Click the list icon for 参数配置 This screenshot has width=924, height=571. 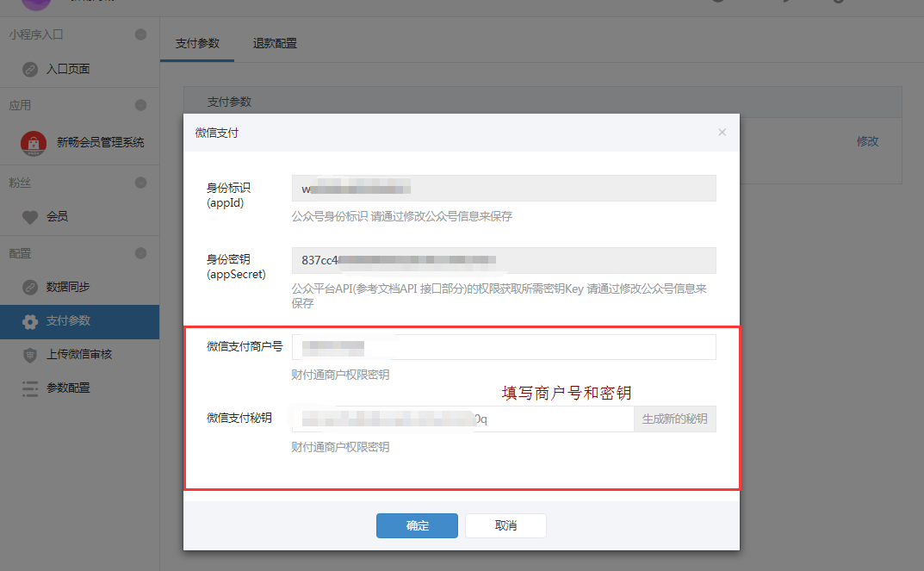point(30,388)
